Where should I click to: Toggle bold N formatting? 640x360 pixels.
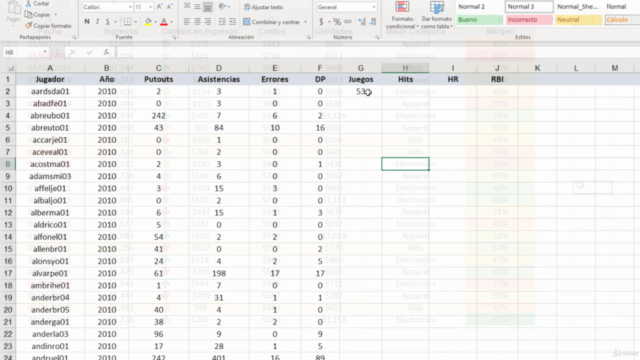coord(87,22)
